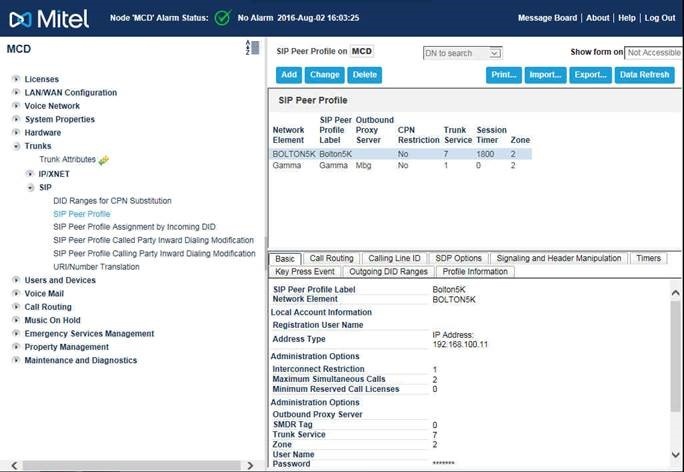Expand the Call Routing tree node
The width and height of the screenshot is (684, 472).
point(16,307)
